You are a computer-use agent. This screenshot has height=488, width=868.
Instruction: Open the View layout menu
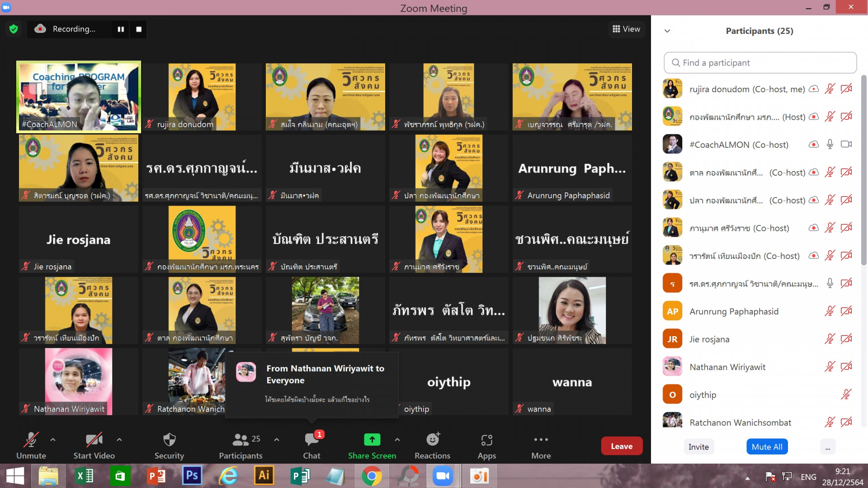(626, 29)
